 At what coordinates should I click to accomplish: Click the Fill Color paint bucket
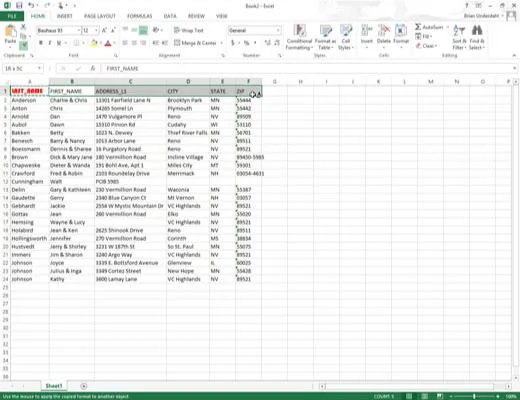(93, 43)
